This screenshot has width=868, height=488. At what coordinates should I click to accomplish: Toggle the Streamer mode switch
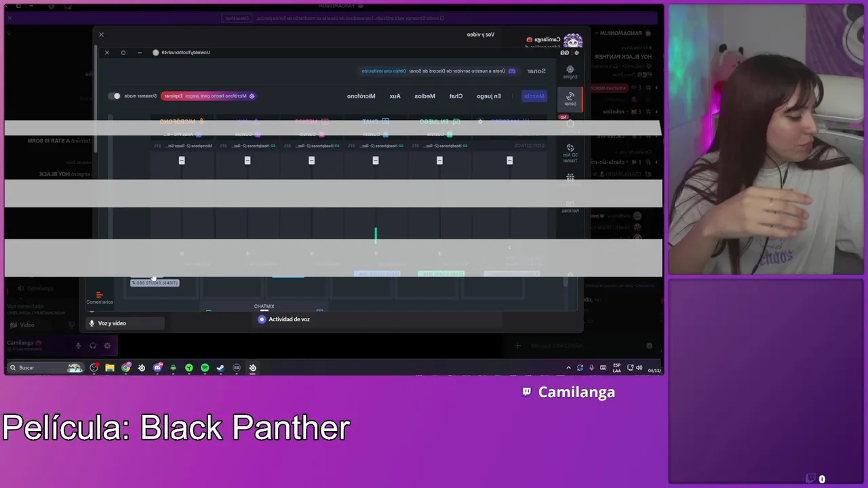[115, 96]
